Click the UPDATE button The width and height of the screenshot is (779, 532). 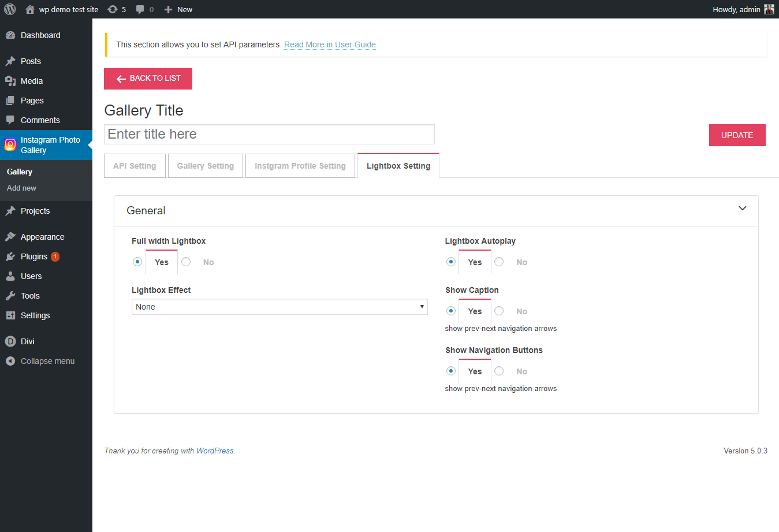(x=737, y=135)
